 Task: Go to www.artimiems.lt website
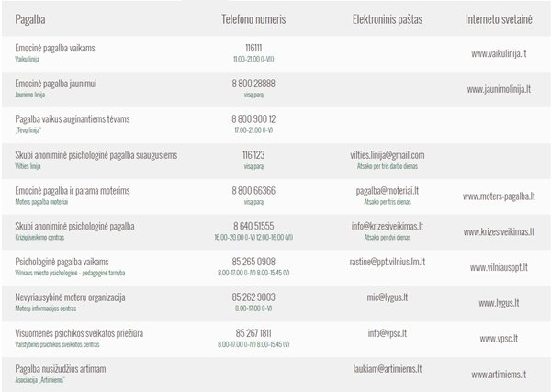(x=500, y=374)
